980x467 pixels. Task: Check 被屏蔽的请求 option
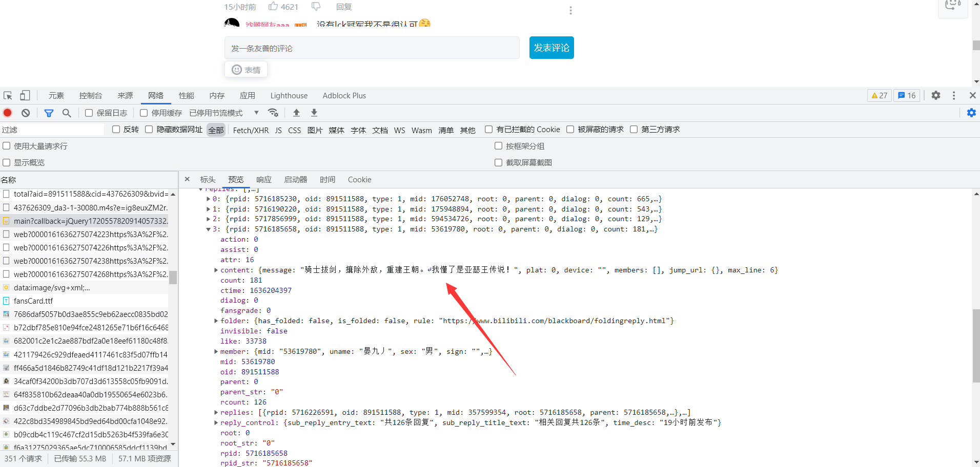pos(570,129)
